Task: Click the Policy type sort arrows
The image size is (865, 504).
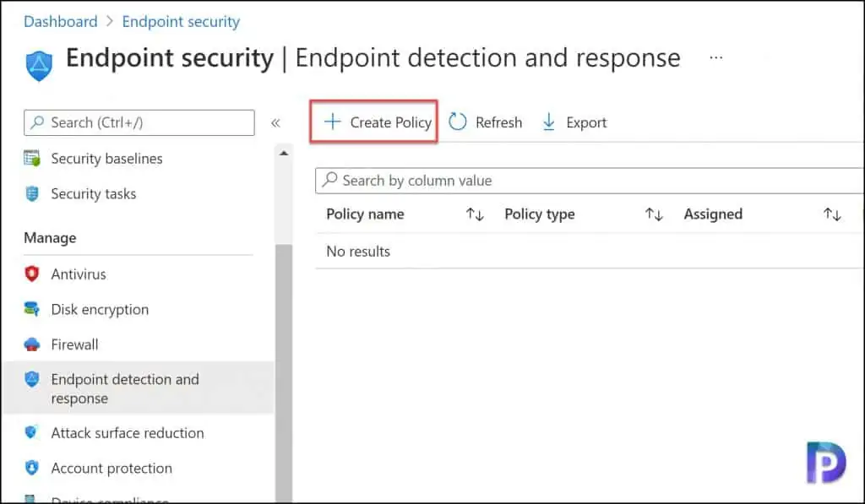Action: (654, 214)
